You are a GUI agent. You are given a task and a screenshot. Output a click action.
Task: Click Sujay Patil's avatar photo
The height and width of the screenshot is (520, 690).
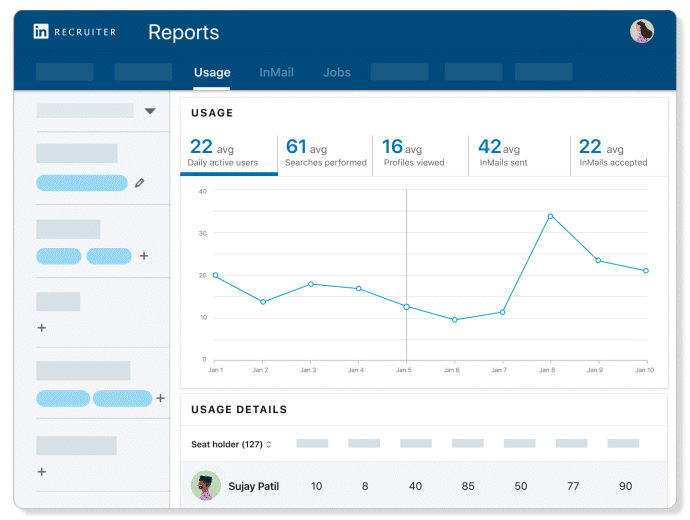(x=205, y=486)
